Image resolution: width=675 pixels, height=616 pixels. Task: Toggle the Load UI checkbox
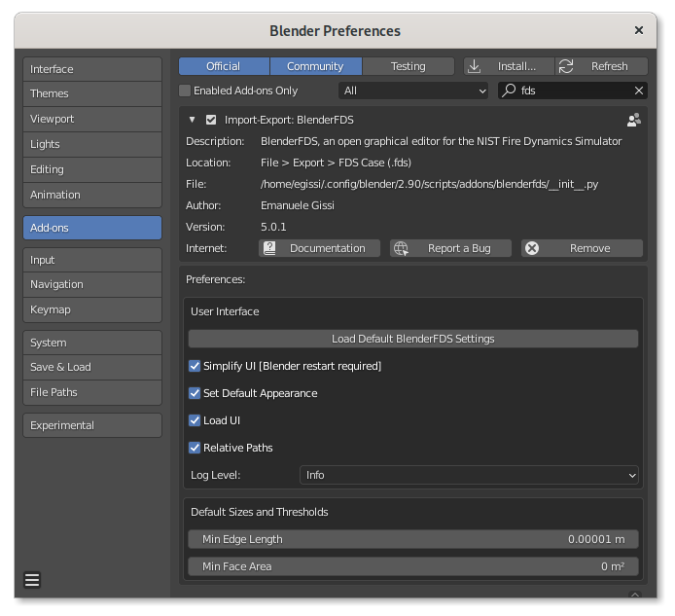[x=195, y=420]
